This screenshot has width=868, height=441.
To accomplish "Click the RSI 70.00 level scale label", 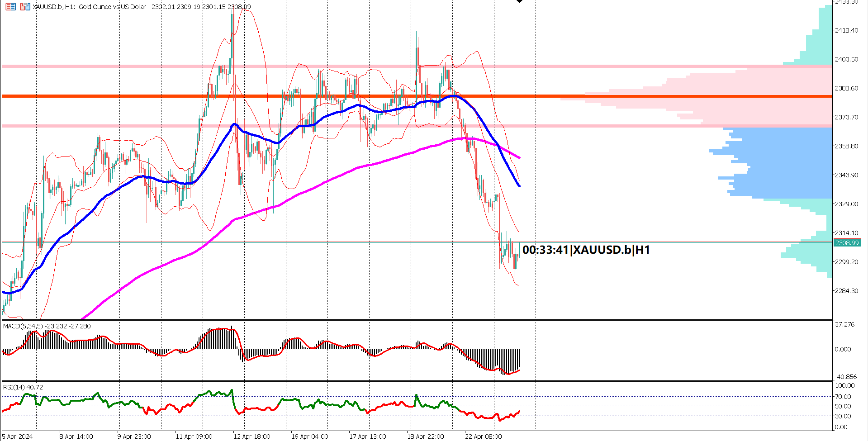I will pos(843,397).
